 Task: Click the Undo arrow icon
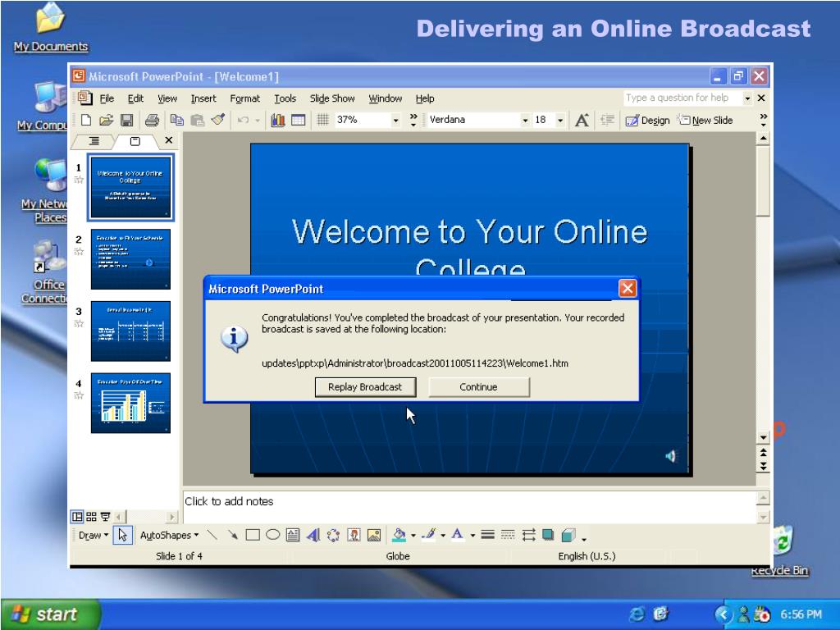(x=243, y=120)
